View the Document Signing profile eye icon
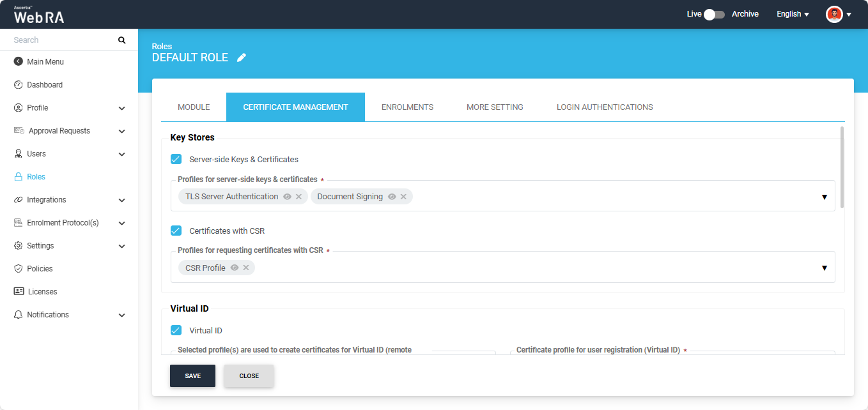Screen dimensions: 868x410 pyautogui.click(x=392, y=197)
